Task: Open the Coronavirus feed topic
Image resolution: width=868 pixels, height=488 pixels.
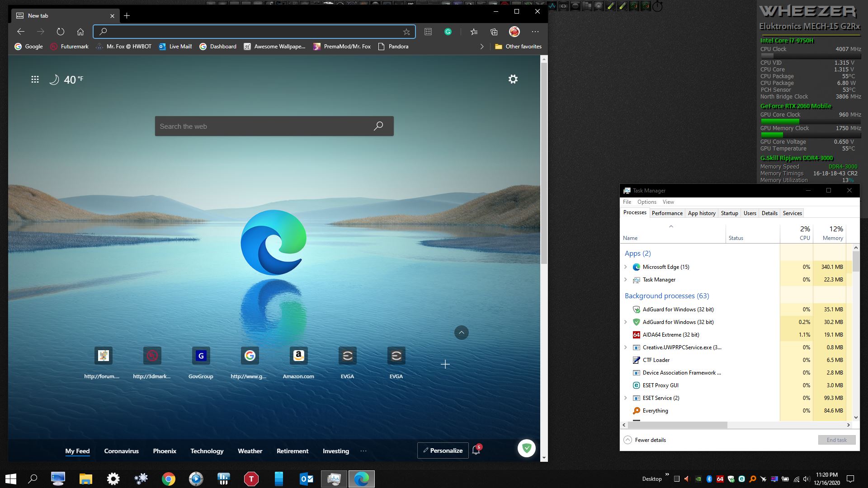Action: [121, 451]
